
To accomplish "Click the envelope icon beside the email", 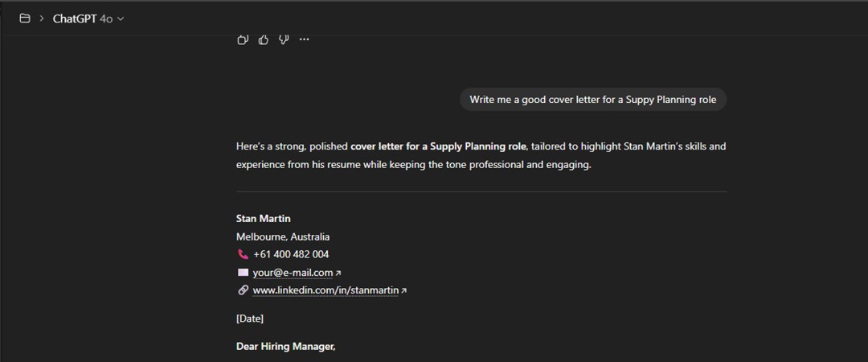I will pyautogui.click(x=243, y=273).
